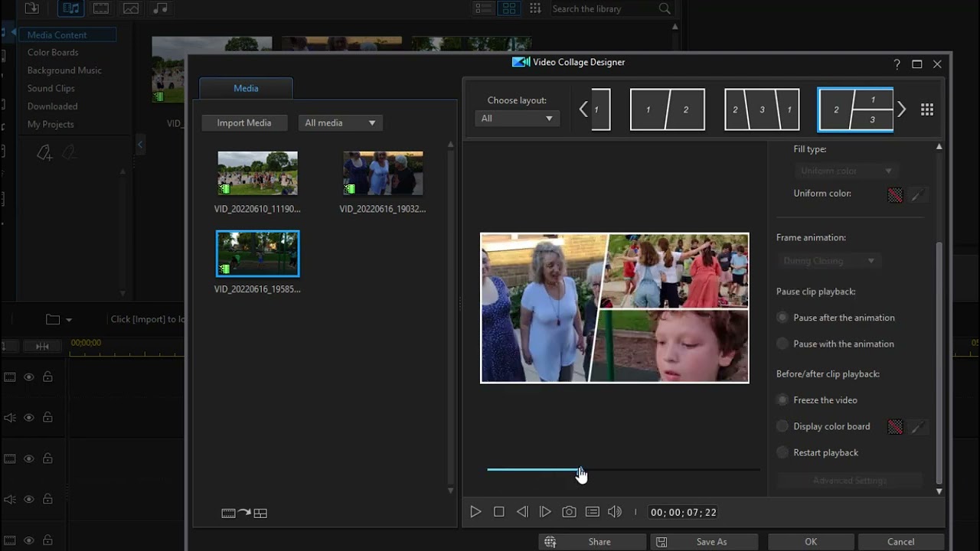Screen dimensions: 980x551
Task: Open Sound Clips in library sidebar
Action: point(51,88)
